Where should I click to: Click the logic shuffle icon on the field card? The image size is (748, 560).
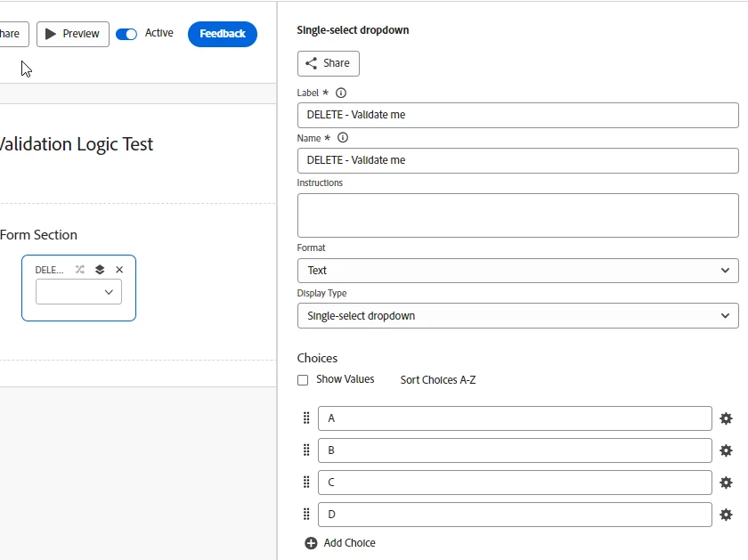coord(80,270)
